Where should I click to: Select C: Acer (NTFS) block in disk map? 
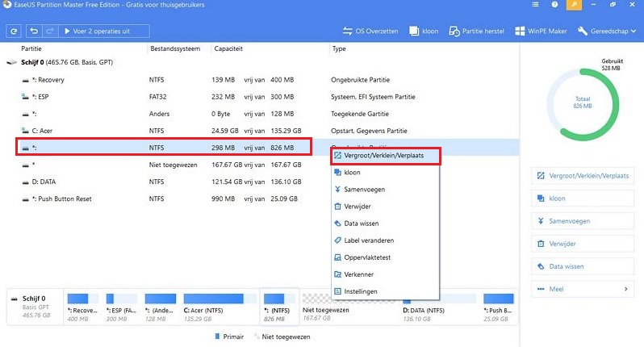click(x=220, y=307)
